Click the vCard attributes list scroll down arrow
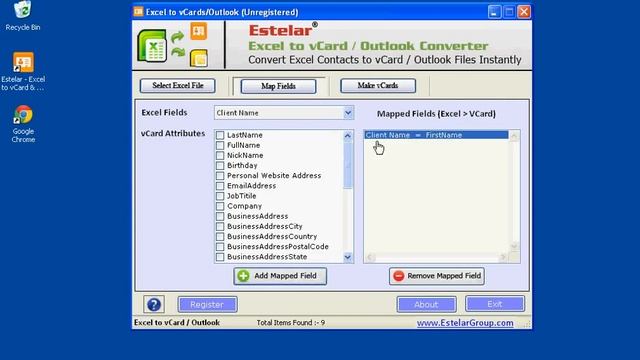The width and height of the screenshot is (640, 360). click(348, 257)
